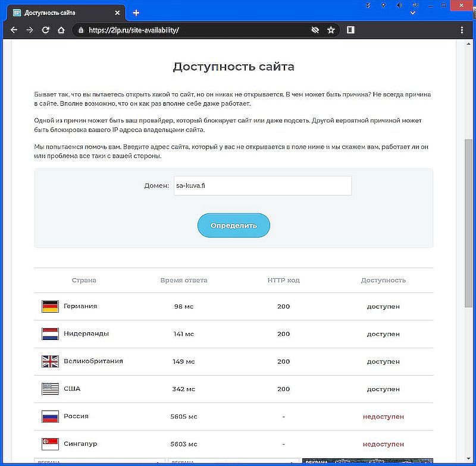476x466 pixels.
Task: Reload the current page
Action: (x=45, y=30)
